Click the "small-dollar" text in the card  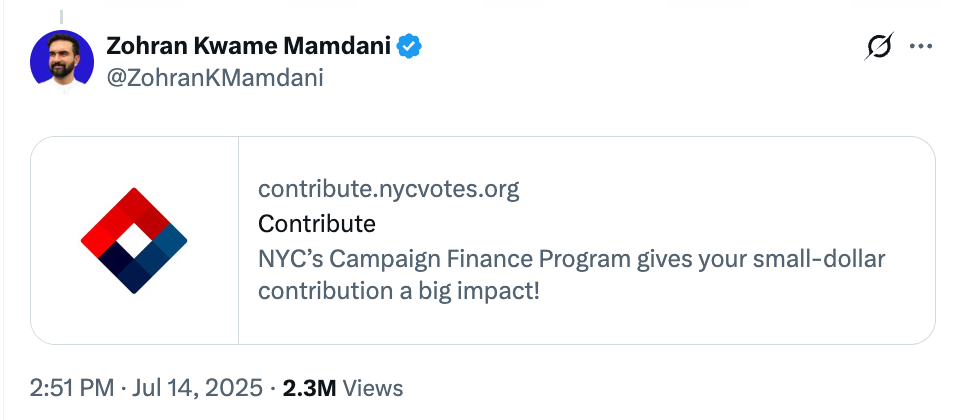pos(819,259)
